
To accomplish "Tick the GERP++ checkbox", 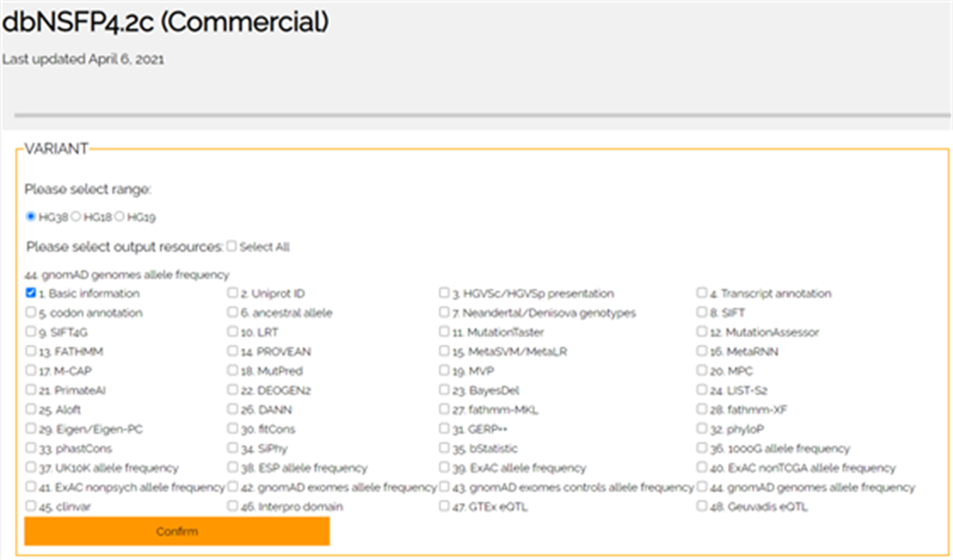I will [x=445, y=429].
